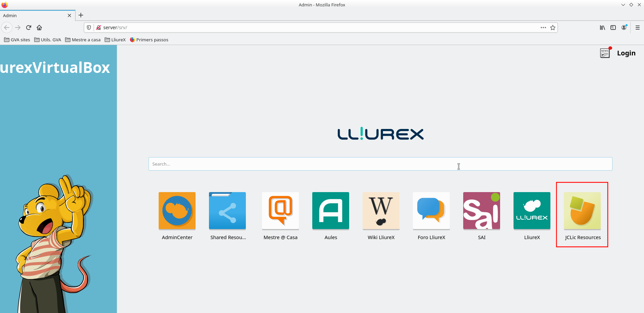
Task: Open Foro LliureX chat icon
Action: [x=431, y=211]
